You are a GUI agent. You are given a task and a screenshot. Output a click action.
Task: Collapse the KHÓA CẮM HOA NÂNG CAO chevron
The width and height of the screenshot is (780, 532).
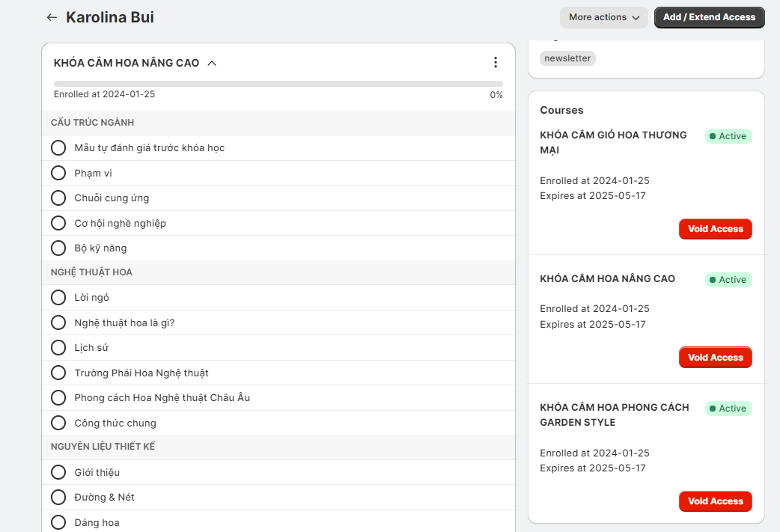click(x=212, y=64)
